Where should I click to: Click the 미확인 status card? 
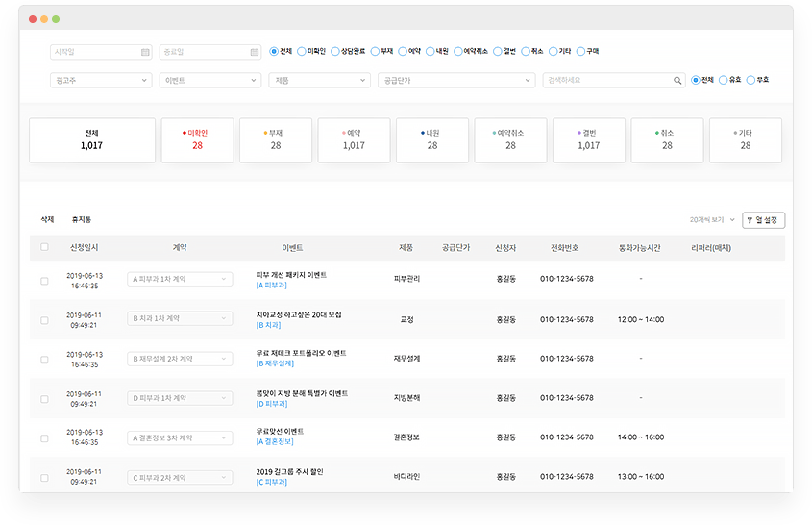tap(197, 139)
